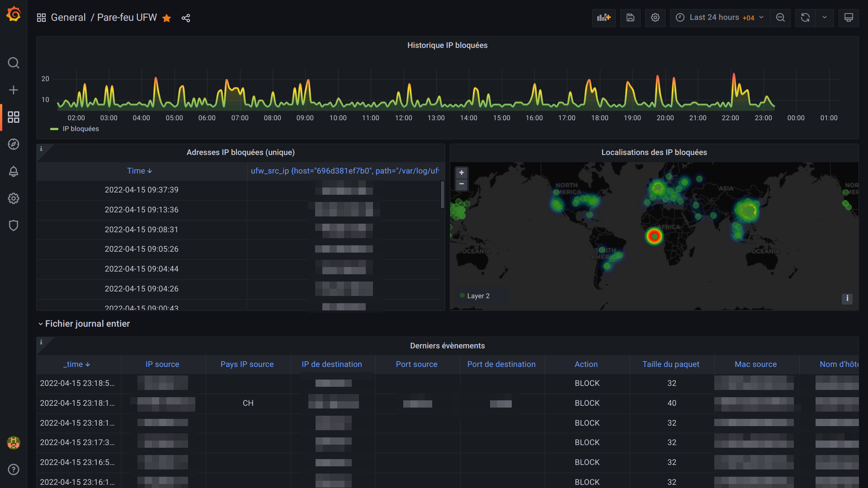Sort by Pays IP source column
The image size is (868, 488).
click(247, 364)
